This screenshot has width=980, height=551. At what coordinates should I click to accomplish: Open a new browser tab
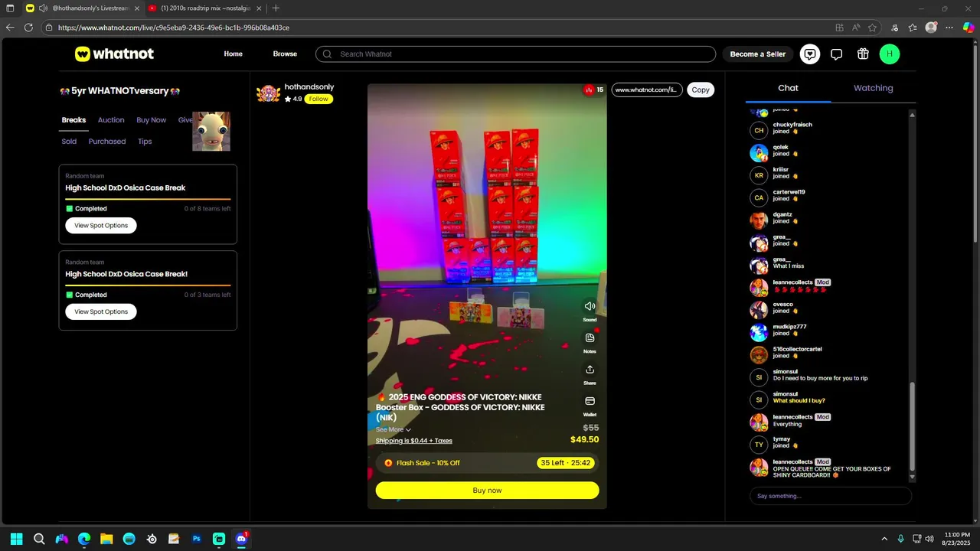coord(276,8)
